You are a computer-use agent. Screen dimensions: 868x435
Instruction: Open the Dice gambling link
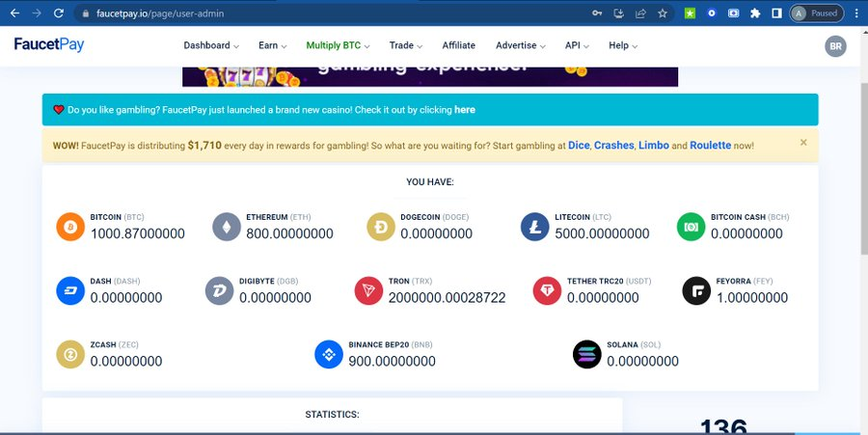(x=579, y=146)
